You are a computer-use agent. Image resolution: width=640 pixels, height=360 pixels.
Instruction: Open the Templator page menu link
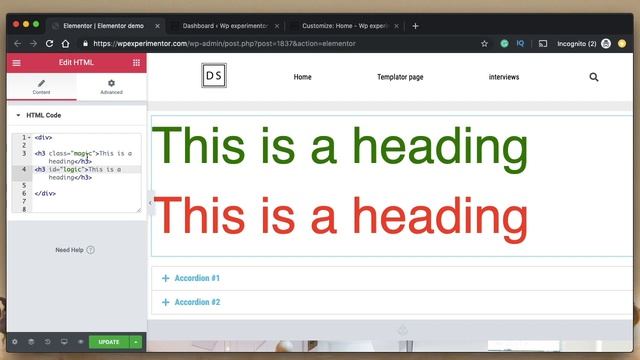point(400,77)
